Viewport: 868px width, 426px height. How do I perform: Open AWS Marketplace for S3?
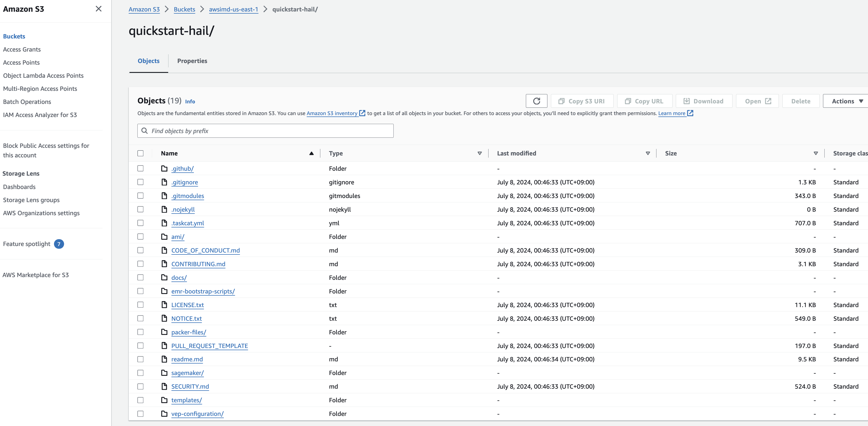35,275
